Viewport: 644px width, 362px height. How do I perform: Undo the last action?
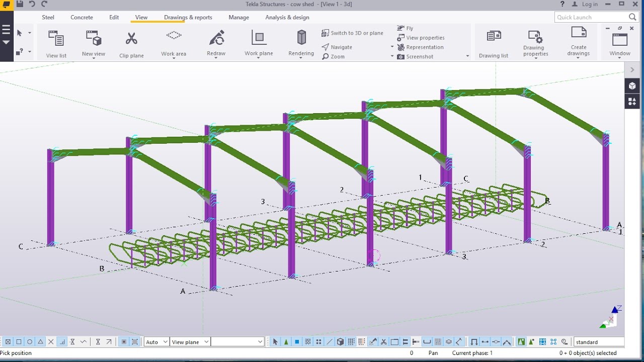tap(32, 4)
